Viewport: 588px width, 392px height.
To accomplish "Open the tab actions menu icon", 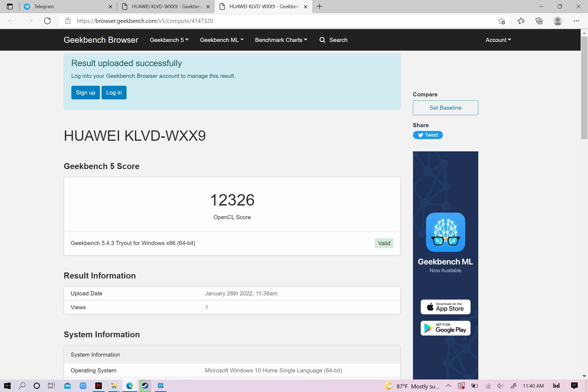I will [10, 7].
